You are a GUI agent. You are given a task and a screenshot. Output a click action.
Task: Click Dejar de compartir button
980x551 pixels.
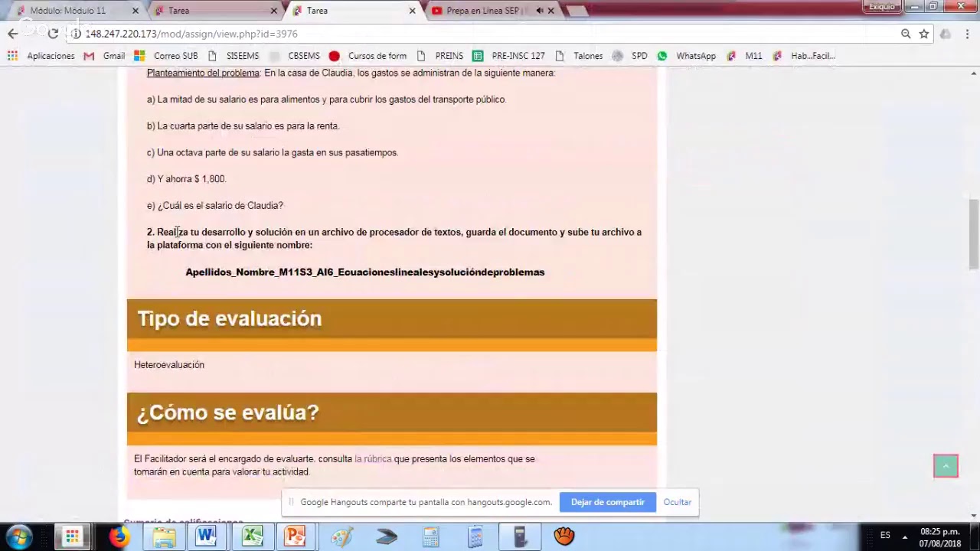point(608,502)
